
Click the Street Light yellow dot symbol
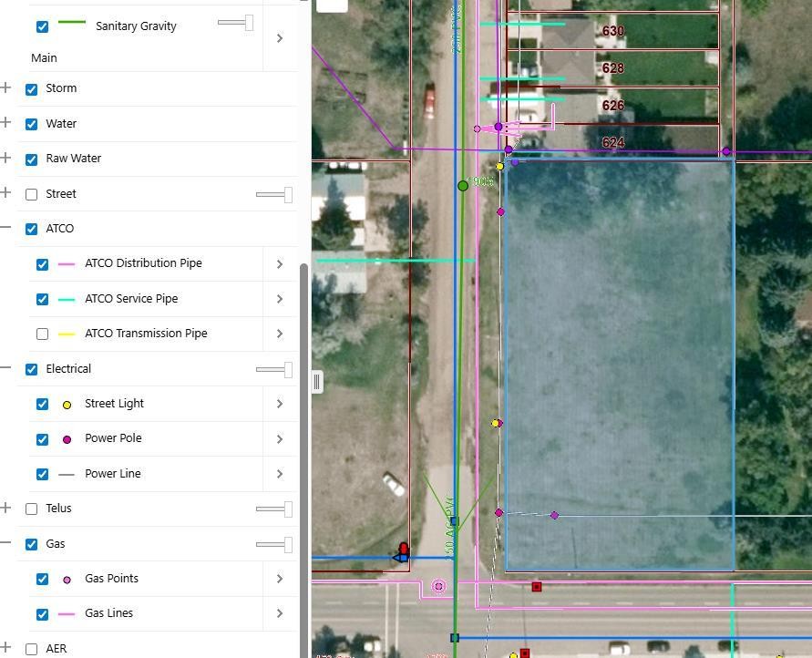[x=66, y=404]
